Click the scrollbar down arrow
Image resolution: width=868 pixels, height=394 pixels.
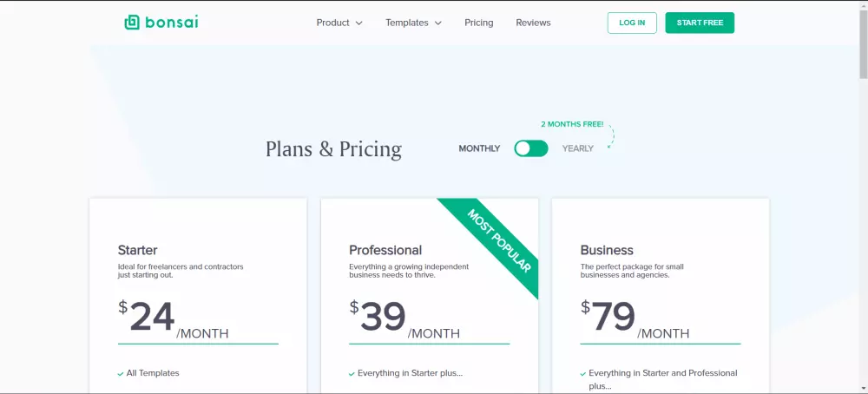[x=861, y=388]
